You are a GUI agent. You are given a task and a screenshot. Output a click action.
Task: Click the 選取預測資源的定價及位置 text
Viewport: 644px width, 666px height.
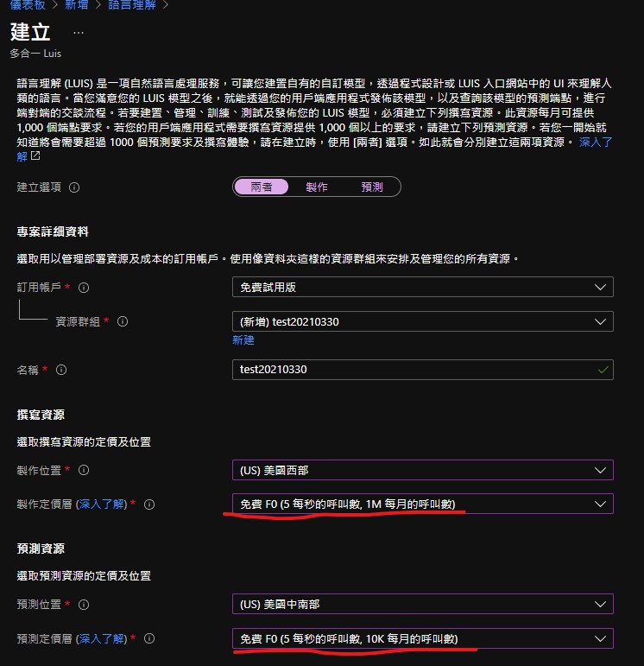(x=84, y=576)
